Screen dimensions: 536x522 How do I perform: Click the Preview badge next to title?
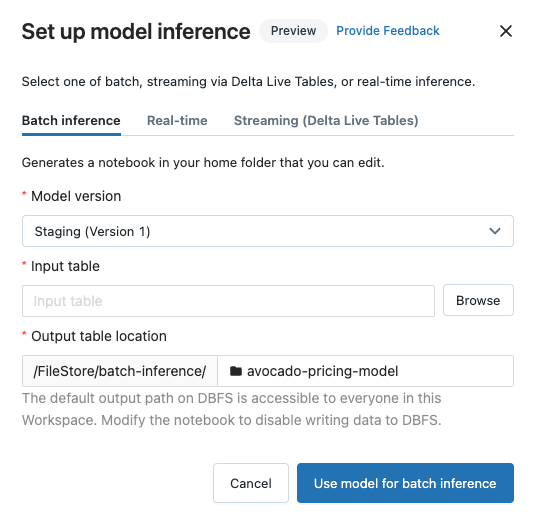[x=293, y=31]
